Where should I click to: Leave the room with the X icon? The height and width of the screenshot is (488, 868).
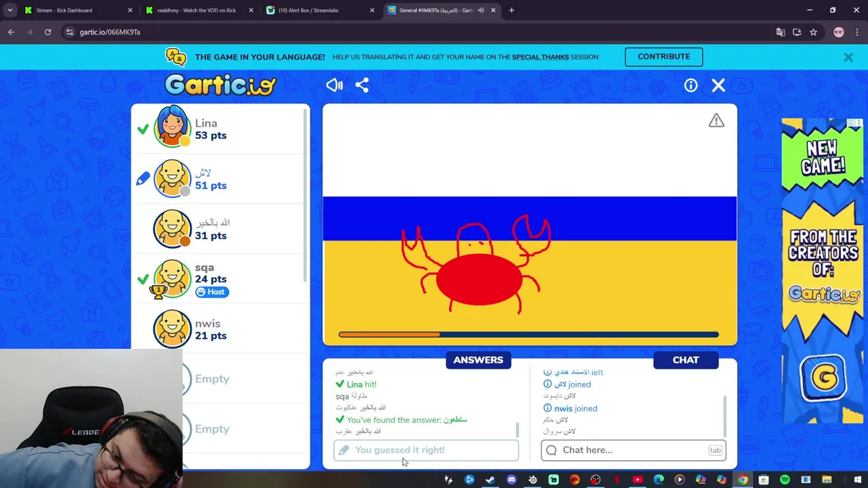pos(718,85)
